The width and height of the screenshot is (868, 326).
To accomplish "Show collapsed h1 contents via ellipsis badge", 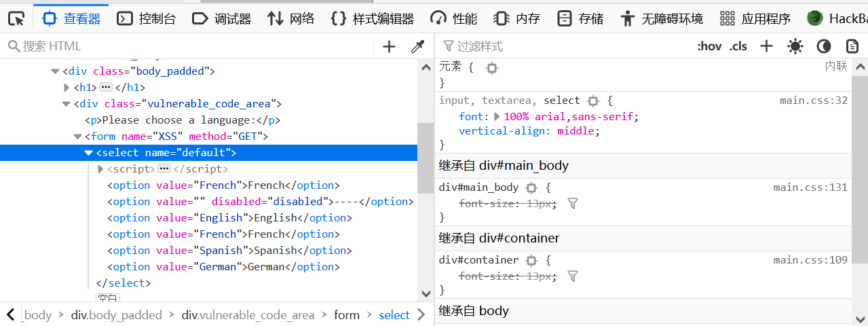I will click(106, 88).
